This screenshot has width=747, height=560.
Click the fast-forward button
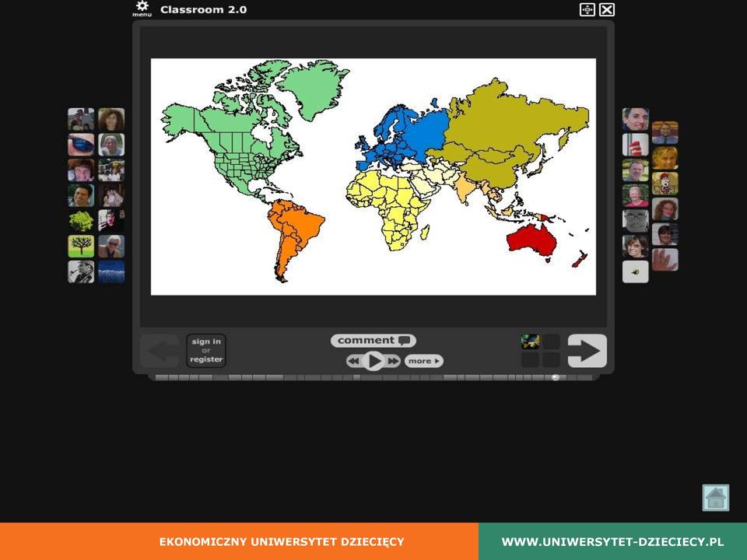point(392,362)
